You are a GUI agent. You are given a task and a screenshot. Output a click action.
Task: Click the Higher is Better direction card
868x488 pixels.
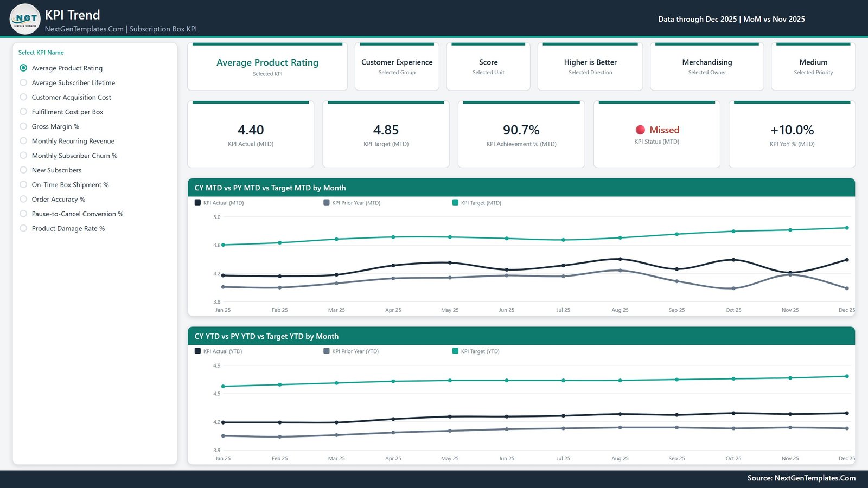(x=590, y=67)
